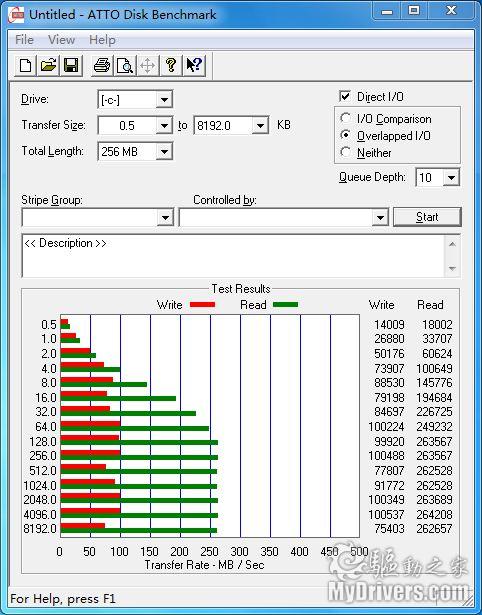Click the Transfer Rate - MB / Sec axis label

coord(204,565)
